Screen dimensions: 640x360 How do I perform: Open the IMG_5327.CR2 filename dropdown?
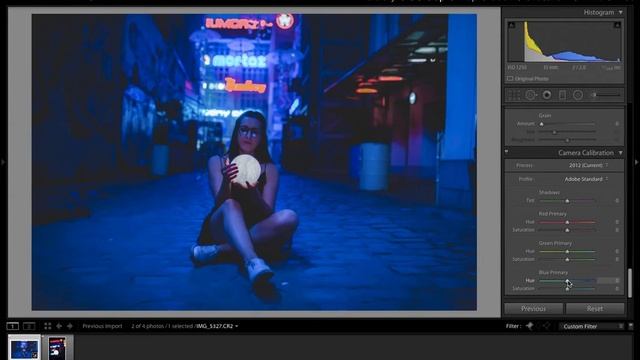click(x=217, y=326)
